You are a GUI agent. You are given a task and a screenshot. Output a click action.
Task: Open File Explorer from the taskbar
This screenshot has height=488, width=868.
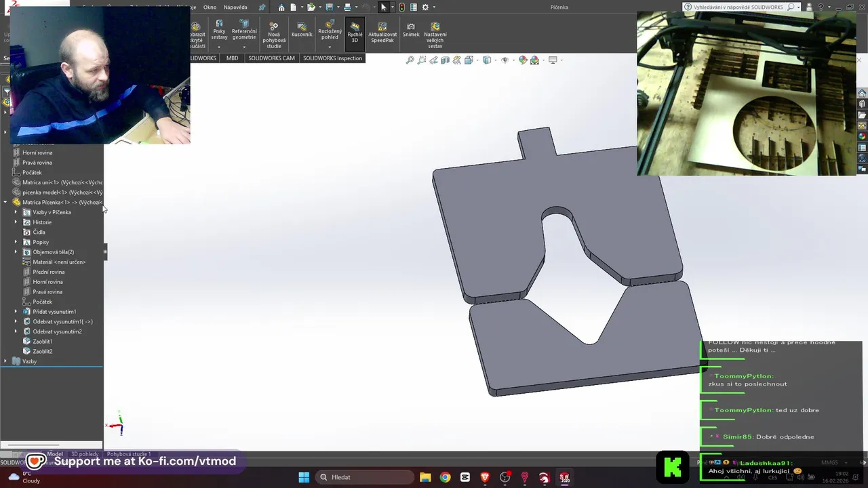425,477
